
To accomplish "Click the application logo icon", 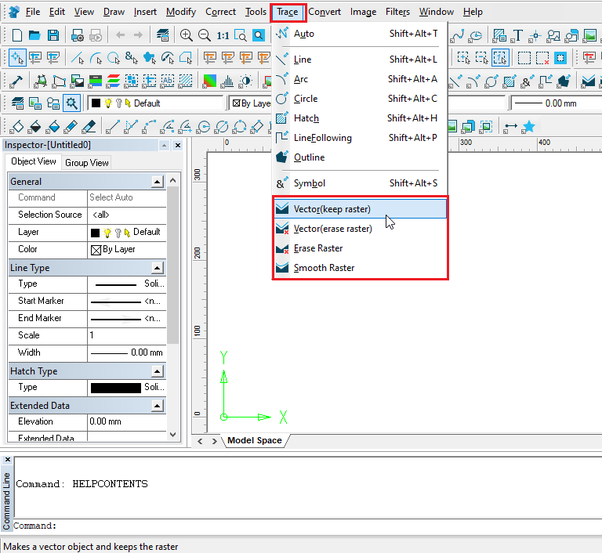I will [14, 12].
